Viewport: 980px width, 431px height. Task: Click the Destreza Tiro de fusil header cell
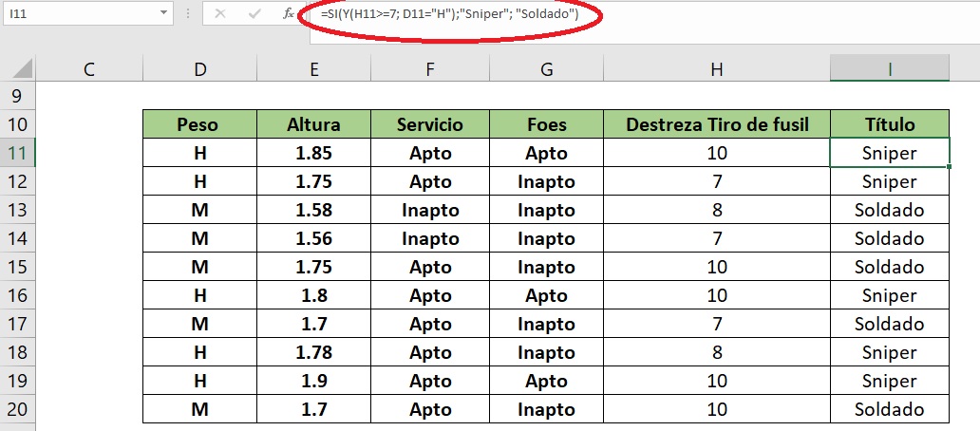click(717, 124)
